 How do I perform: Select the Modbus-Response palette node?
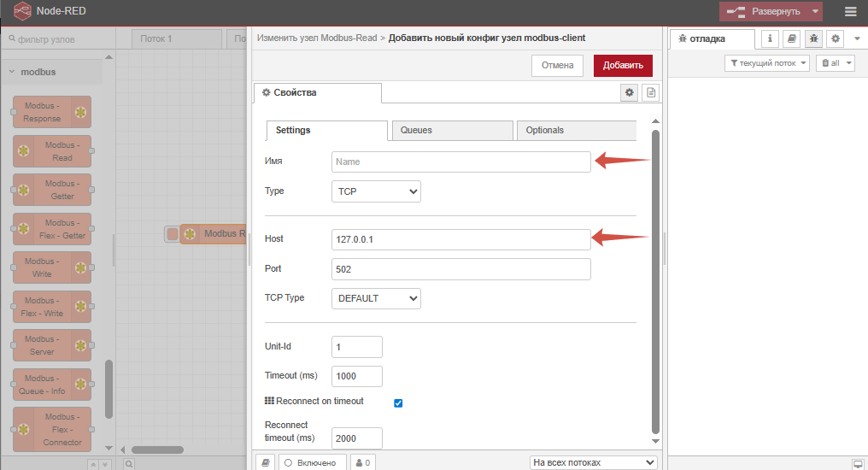52,113
